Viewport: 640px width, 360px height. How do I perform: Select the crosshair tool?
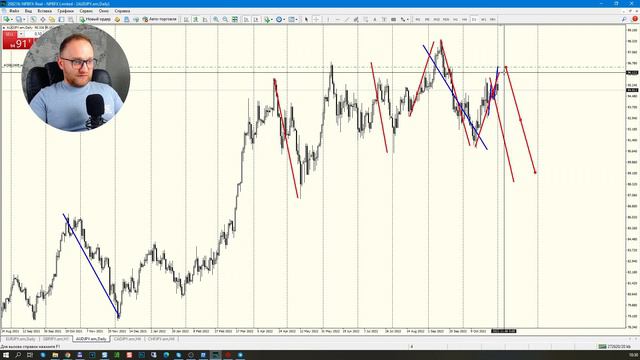click(316, 19)
